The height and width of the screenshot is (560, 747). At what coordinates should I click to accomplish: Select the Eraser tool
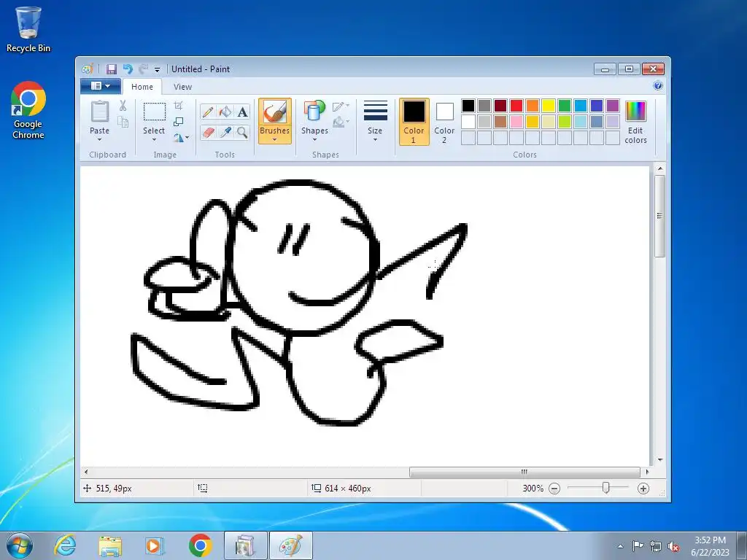(208, 132)
